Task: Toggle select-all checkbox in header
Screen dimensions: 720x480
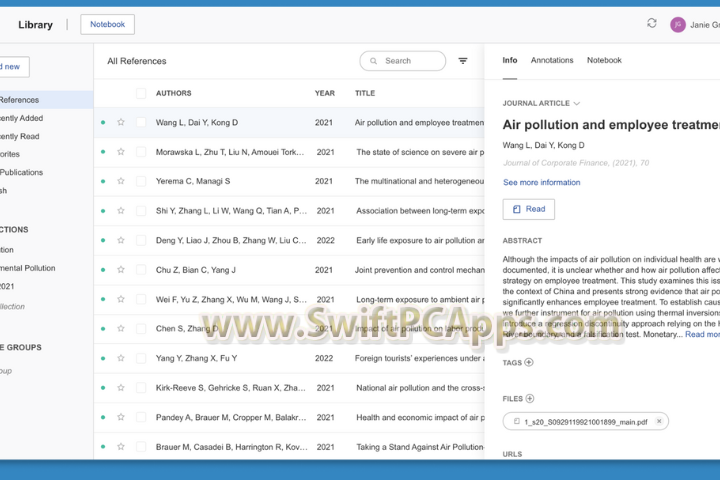Action: 141,93
